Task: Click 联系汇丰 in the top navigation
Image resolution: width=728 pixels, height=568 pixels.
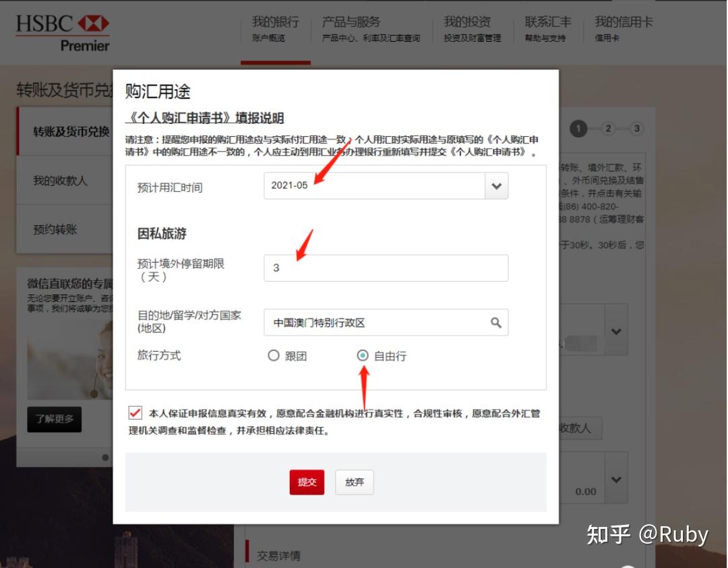Action: tap(548, 22)
